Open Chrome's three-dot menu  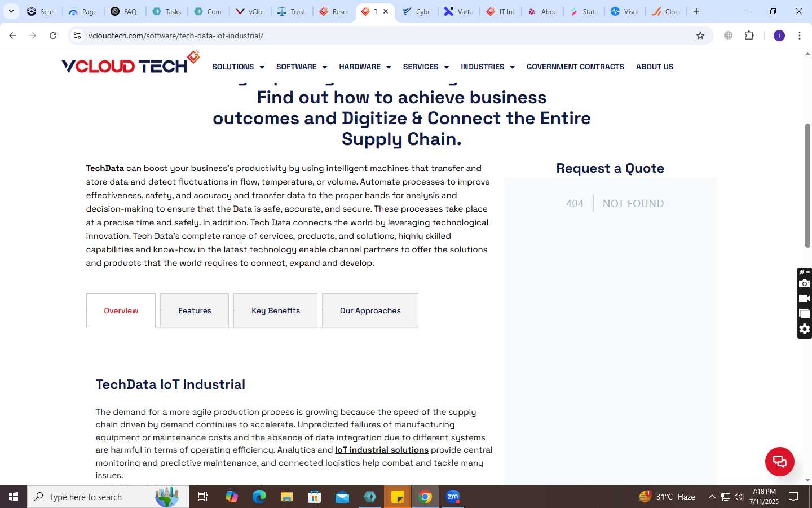(800, 36)
